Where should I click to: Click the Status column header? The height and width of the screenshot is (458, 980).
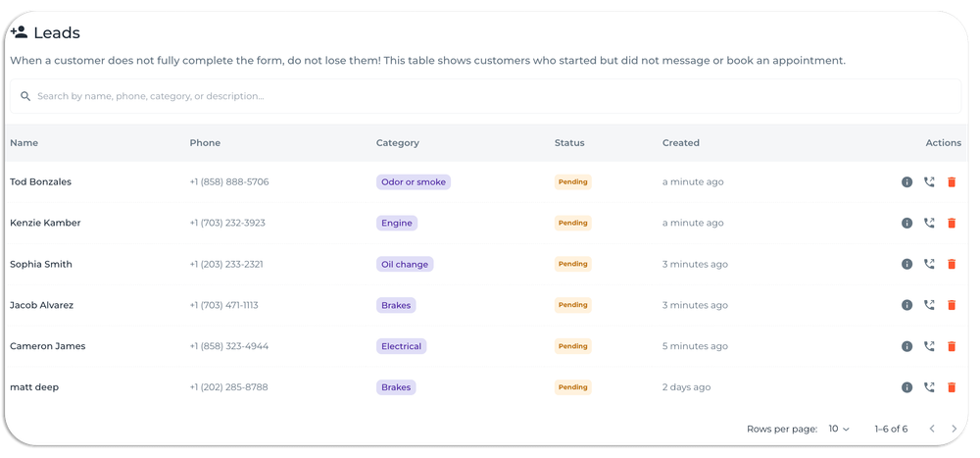(569, 143)
